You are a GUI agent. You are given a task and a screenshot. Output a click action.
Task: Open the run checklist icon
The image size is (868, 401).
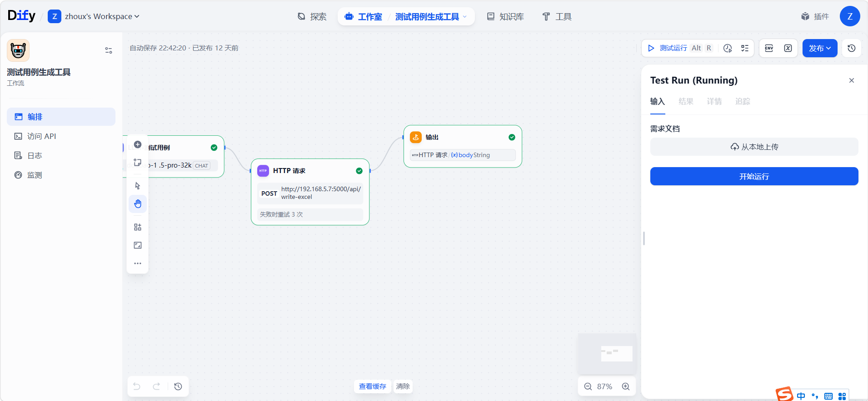pyautogui.click(x=745, y=48)
